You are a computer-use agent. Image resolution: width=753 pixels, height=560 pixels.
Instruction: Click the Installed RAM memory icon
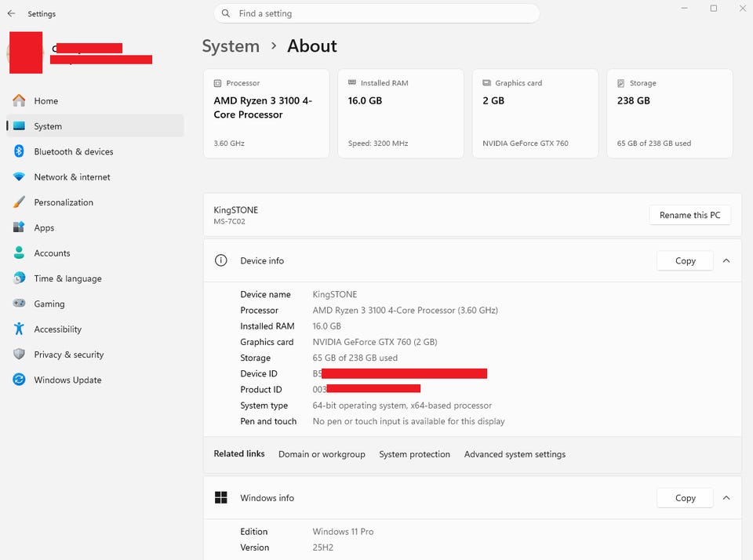[x=352, y=82]
